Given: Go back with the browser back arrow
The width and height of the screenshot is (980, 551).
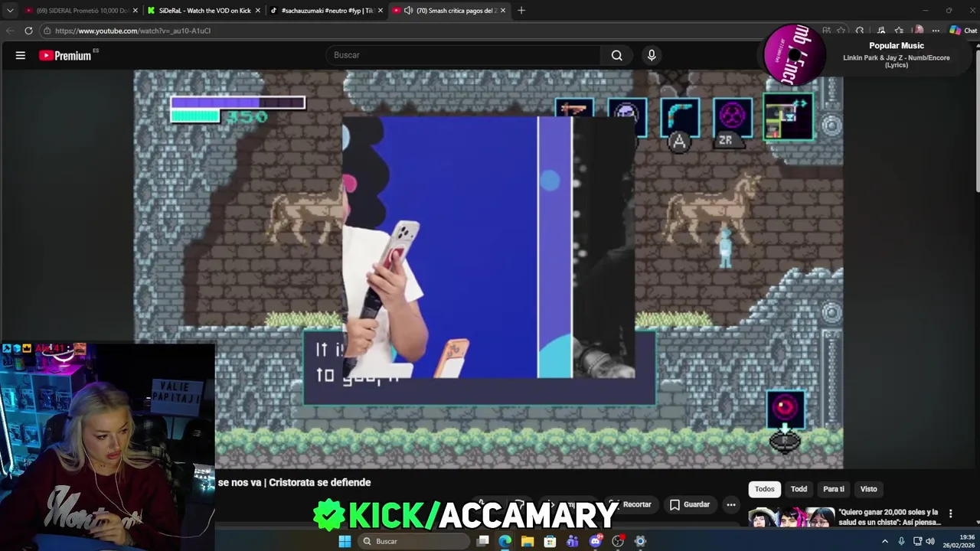Looking at the screenshot, I should pos(10,31).
